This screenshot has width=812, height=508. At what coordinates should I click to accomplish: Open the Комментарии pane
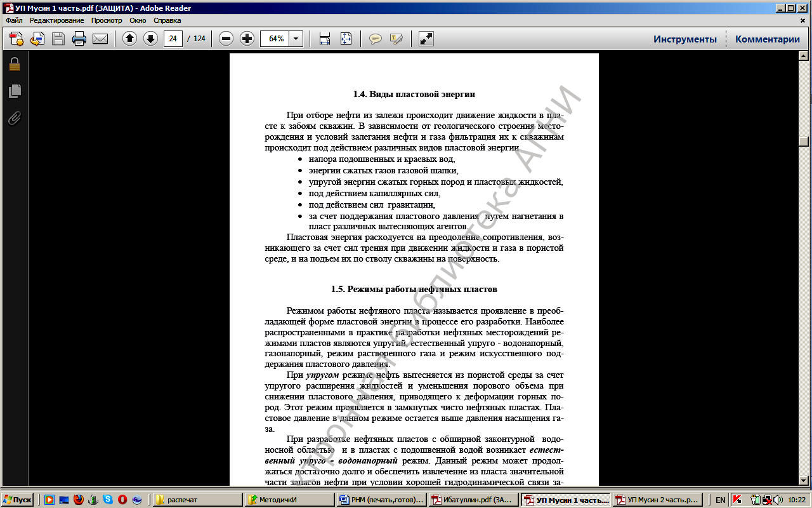tap(768, 39)
